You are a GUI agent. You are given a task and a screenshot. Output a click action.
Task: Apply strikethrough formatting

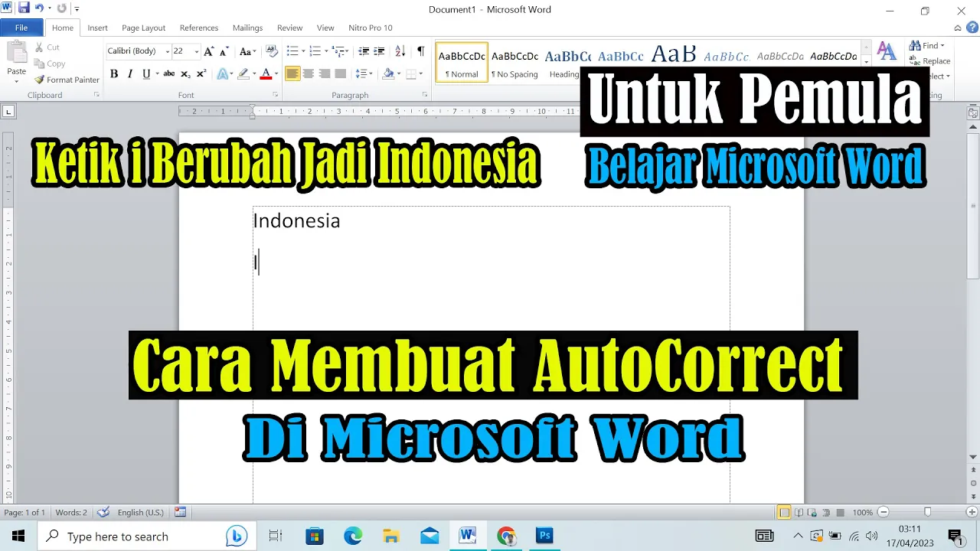[x=168, y=73]
